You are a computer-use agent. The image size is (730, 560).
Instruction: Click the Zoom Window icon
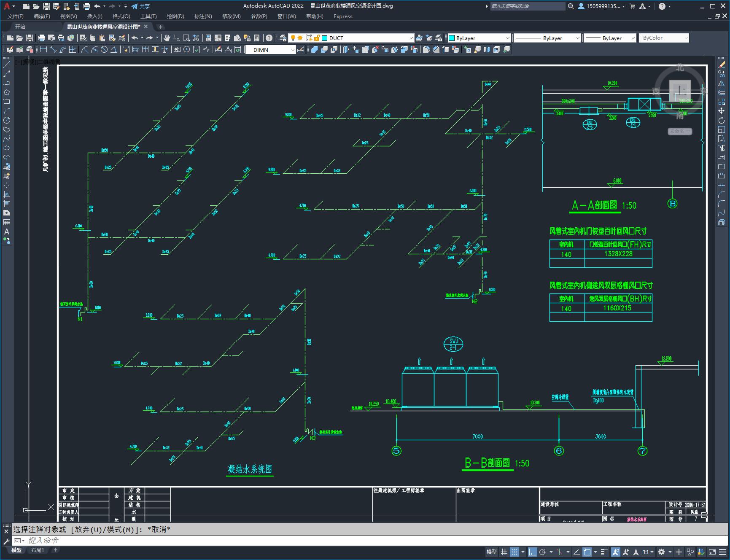tap(186, 38)
